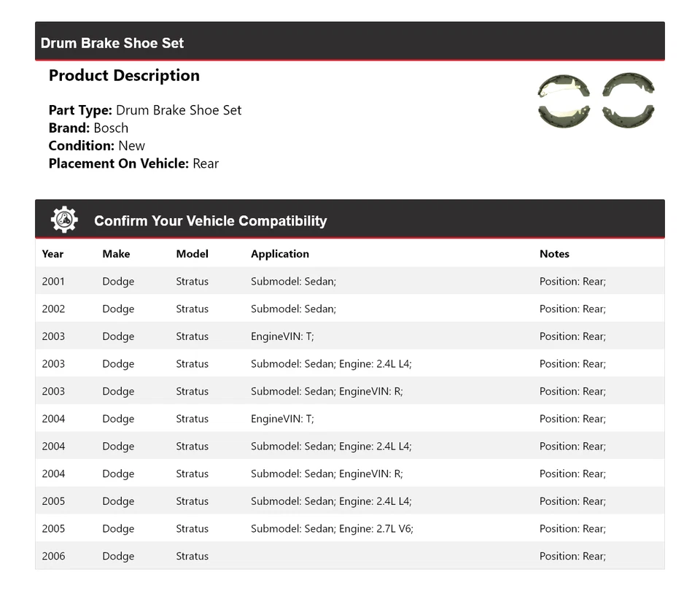
Task: Click the gear icon beside Confirm Your Vehicle Compatibility
Action: pos(64,220)
